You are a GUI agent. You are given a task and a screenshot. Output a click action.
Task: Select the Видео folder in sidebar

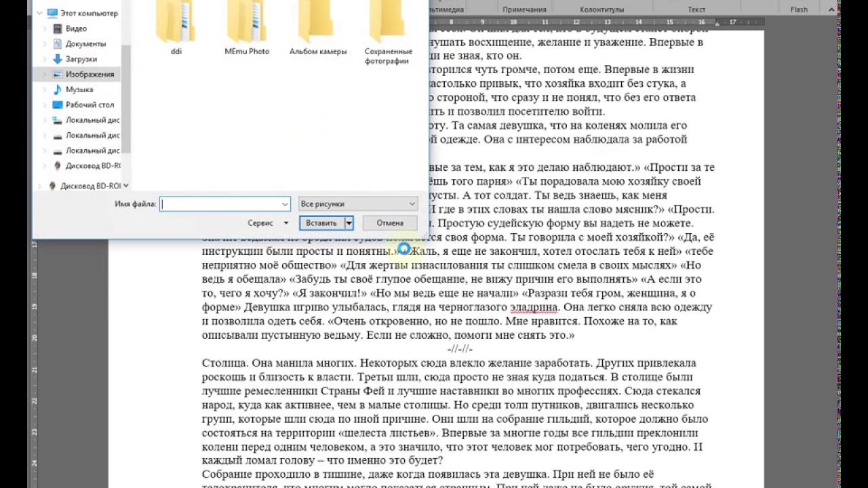pos(76,28)
